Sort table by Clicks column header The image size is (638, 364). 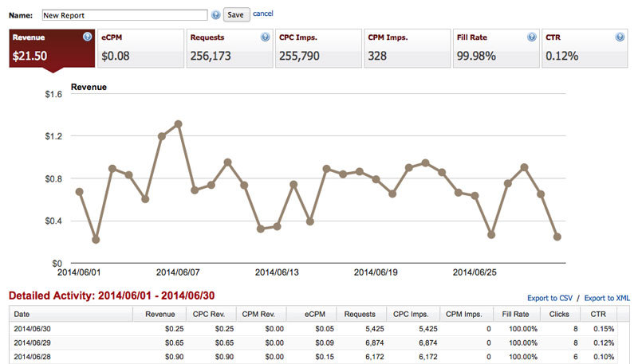tap(559, 314)
